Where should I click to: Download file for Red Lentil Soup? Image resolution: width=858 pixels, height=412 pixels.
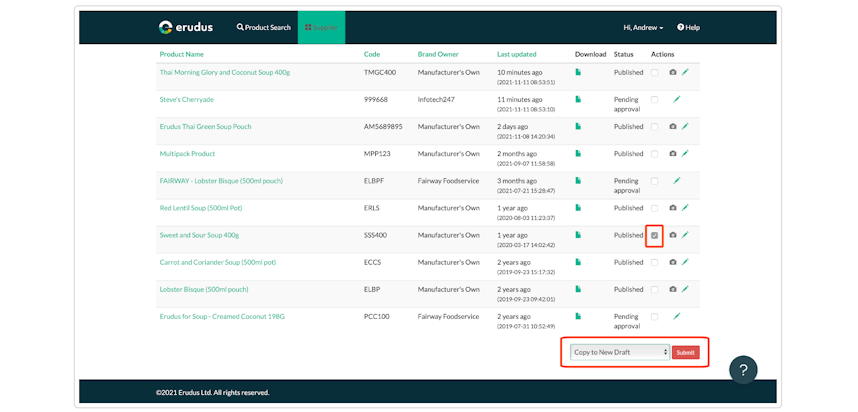[x=578, y=207]
